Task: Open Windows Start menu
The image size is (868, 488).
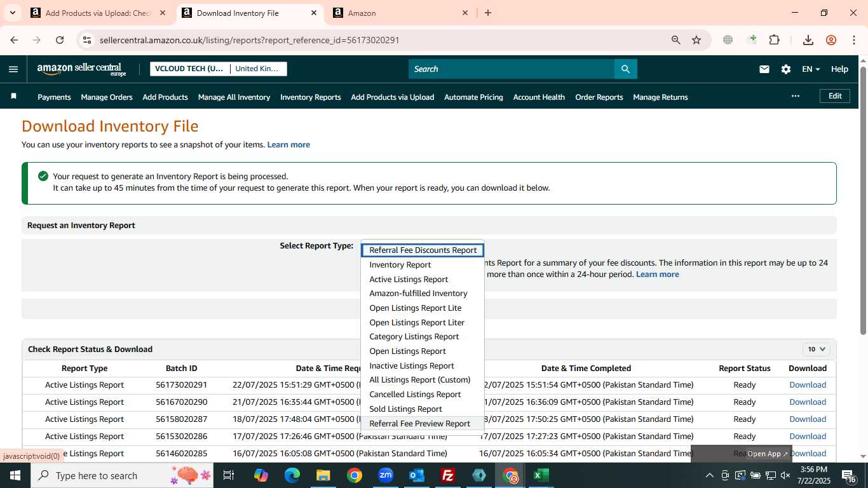Action: (x=15, y=475)
